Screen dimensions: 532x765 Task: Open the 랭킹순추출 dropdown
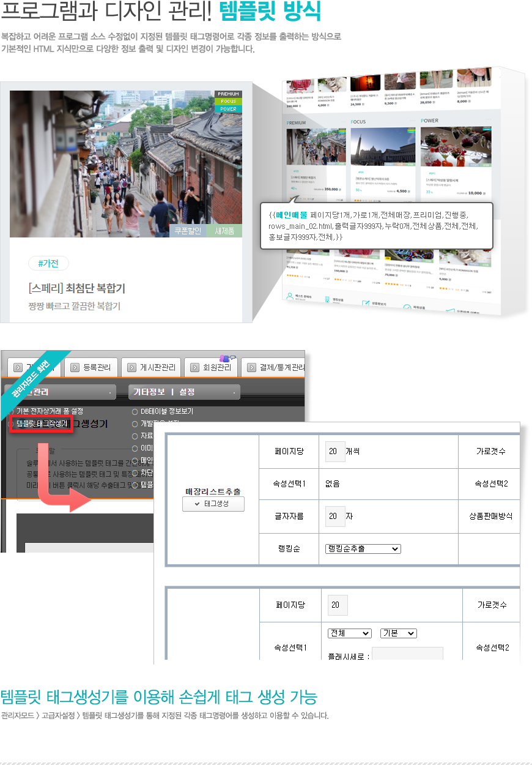pyautogui.click(x=363, y=549)
